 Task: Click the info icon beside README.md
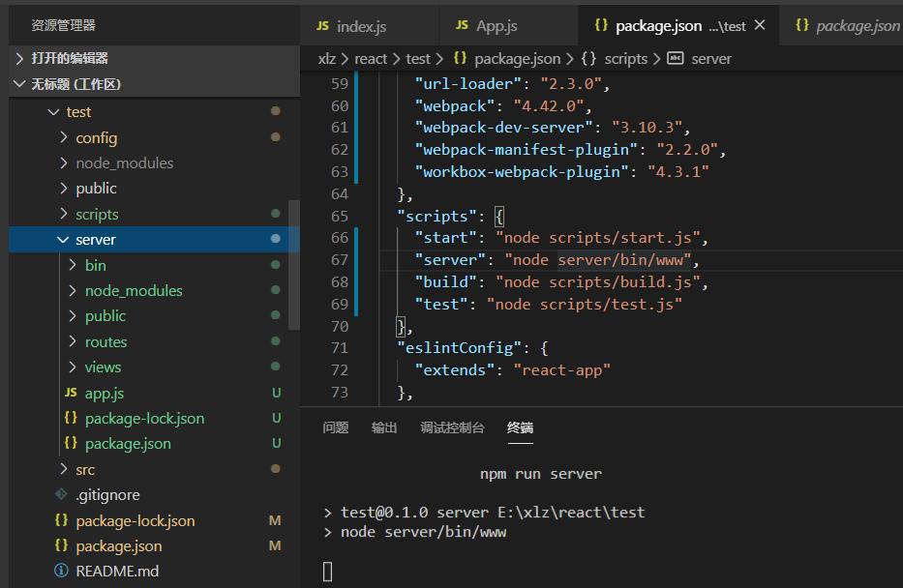(61, 571)
